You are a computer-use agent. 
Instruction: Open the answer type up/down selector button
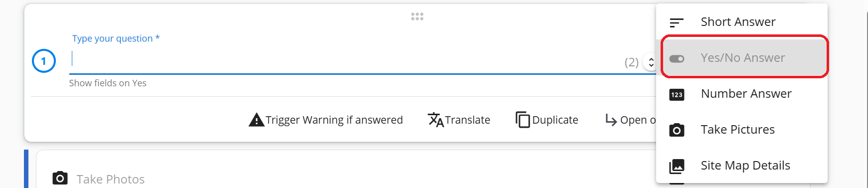click(651, 62)
